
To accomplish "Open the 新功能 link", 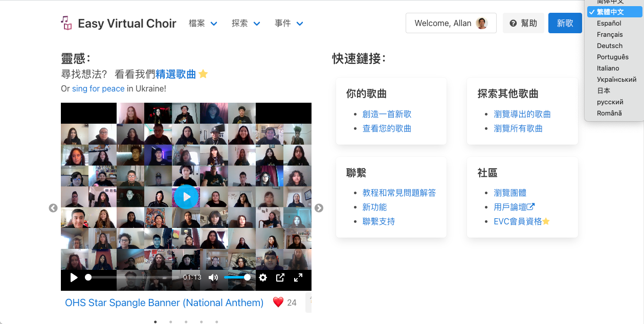I will 374,207.
